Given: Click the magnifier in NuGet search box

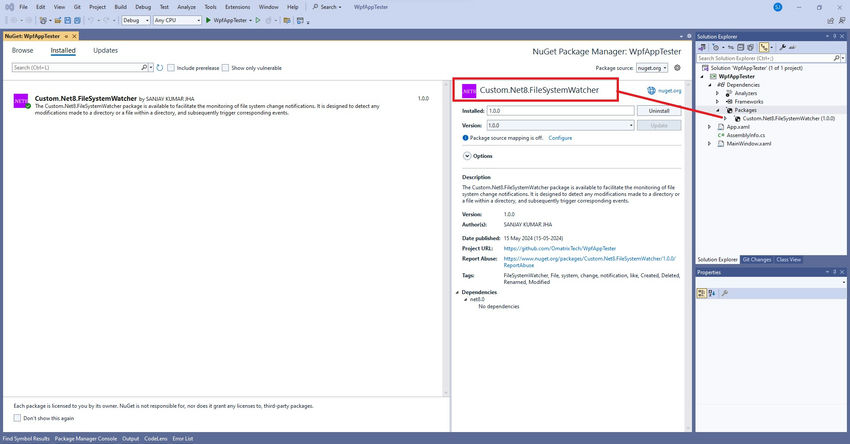Looking at the screenshot, I should click(x=144, y=68).
